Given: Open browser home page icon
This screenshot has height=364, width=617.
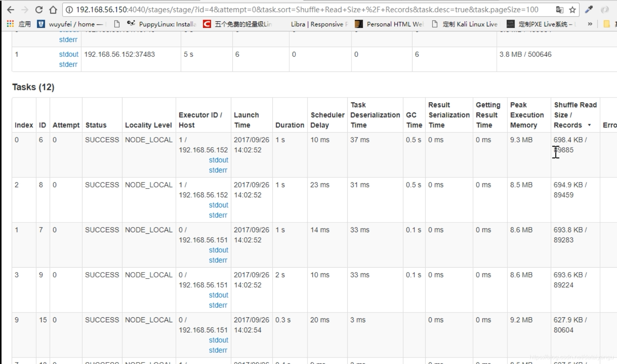Looking at the screenshot, I should (x=53, y=10).
